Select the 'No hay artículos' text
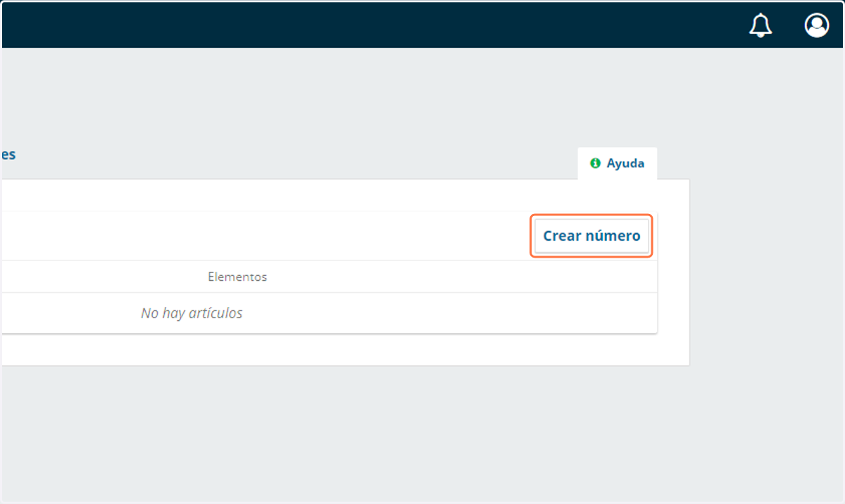Viewport: 845px width, 504px height. tap(192, 313)
